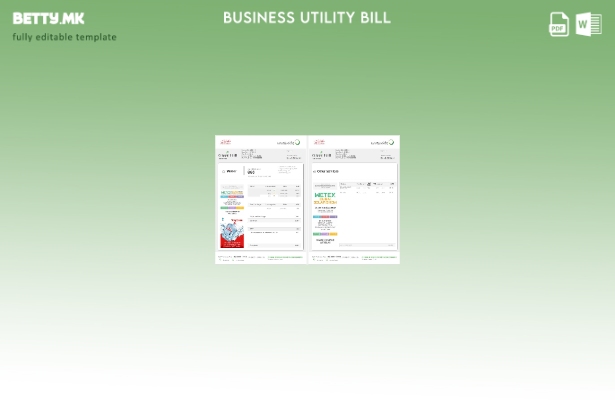Click the Word document format icon
Image resolution: width=615 pixels, height=400 pixels.
[589, 24]
